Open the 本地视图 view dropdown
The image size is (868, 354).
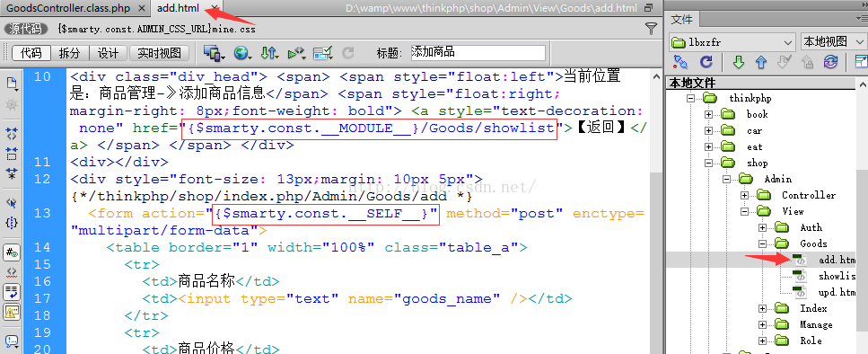pyautogui.click(x=833, y=42)
